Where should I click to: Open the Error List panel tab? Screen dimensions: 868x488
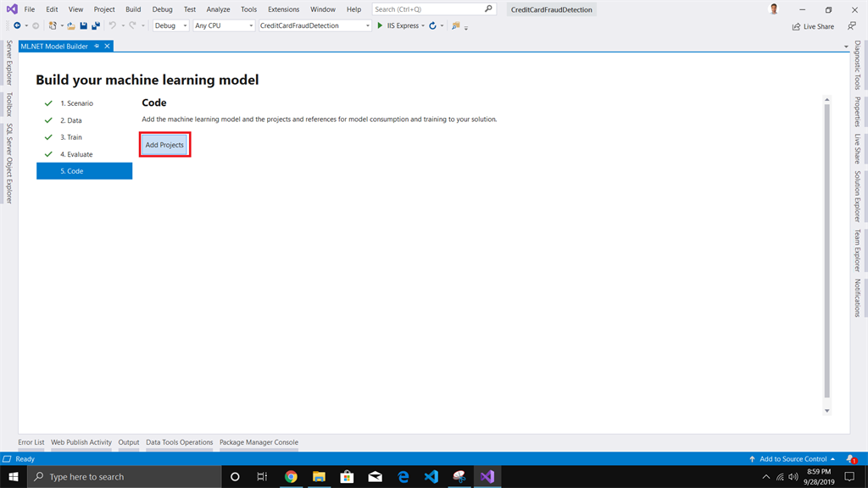pos(31,442)
